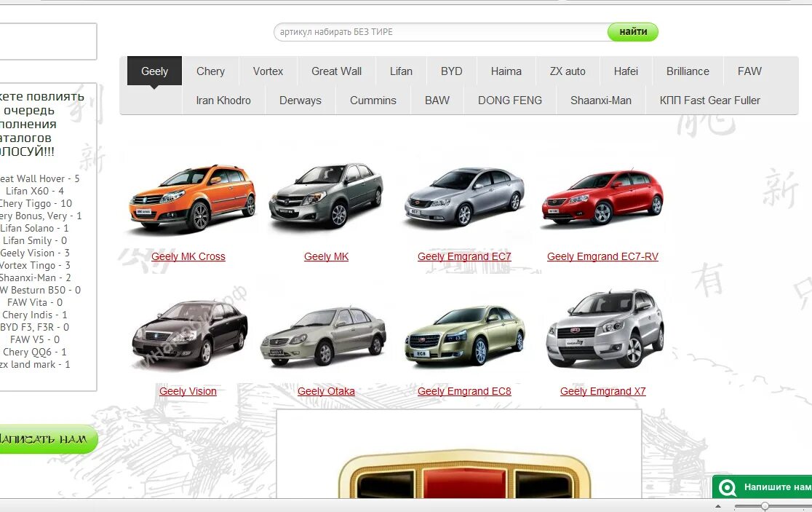Select poll entry FAW Vita - 0
The height and width of the screenshot is (512, 812).
pyautogui.click(x=35, y=303)
